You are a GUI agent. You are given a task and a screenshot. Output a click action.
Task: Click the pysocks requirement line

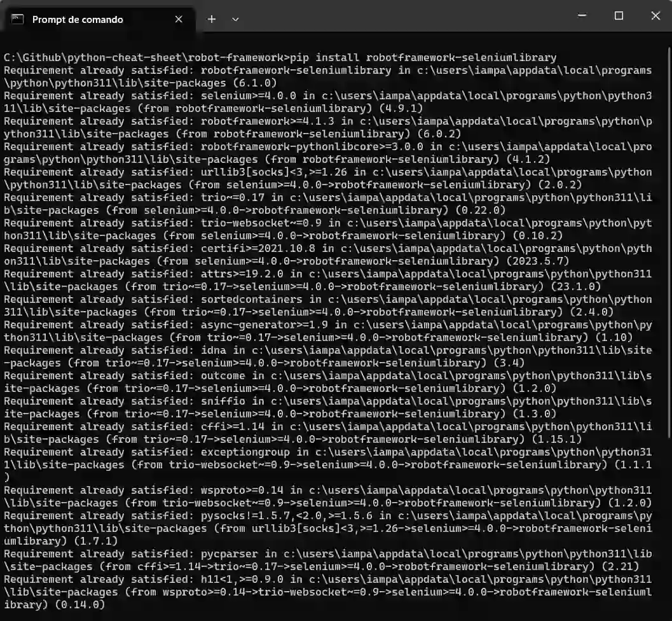(x=254, y=515)
